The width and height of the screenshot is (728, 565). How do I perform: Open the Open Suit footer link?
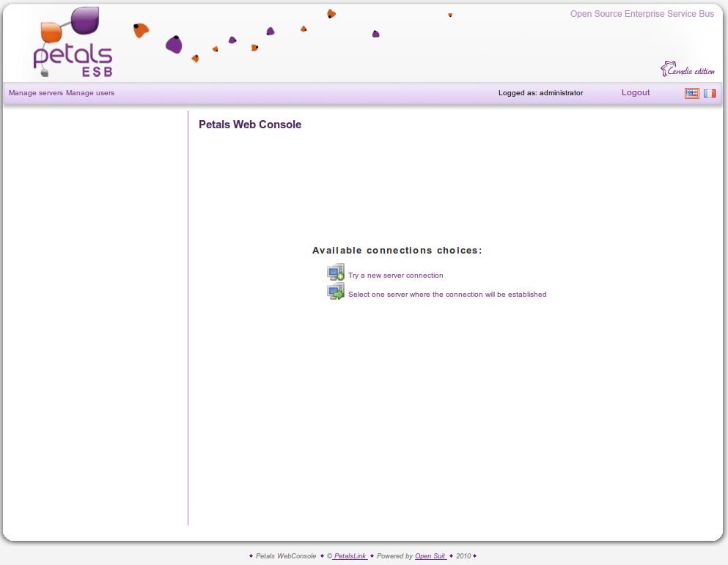pos(430,556)
